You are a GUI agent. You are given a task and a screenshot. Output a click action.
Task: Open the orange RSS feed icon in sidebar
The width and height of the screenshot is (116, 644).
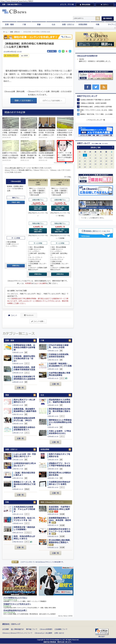pos(104,87)
